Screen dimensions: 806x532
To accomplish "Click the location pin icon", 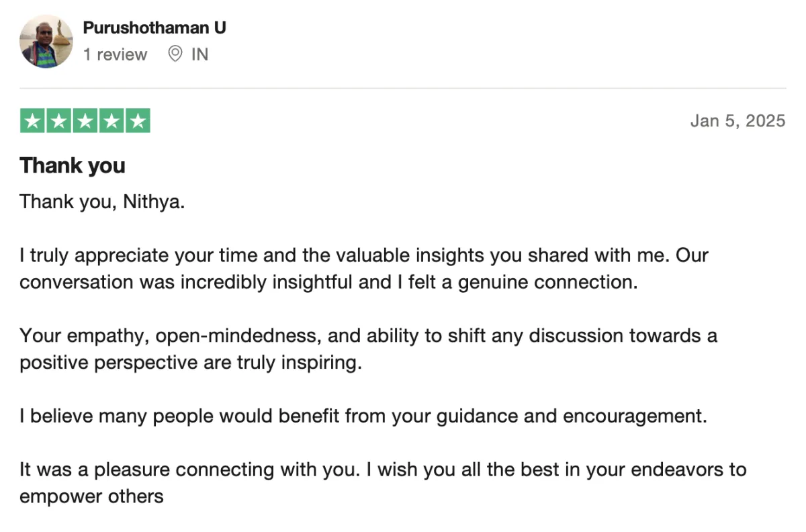I will click(x=175, y=54).
